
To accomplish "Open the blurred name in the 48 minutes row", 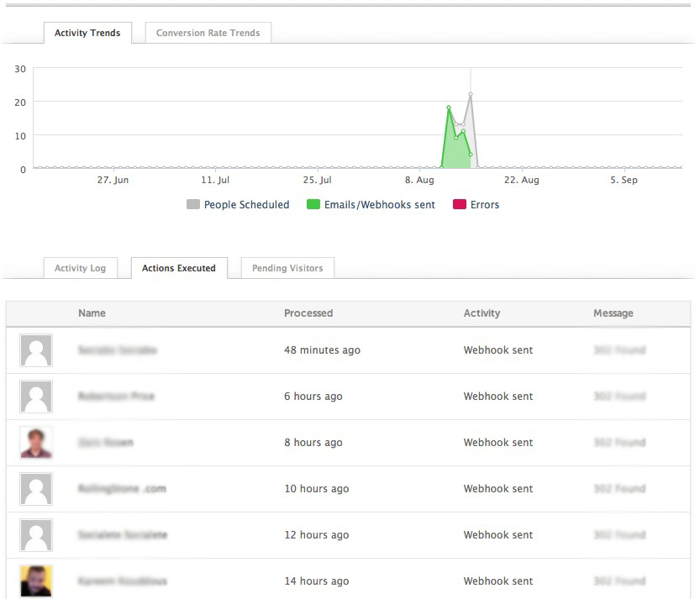I will (118, 350).
